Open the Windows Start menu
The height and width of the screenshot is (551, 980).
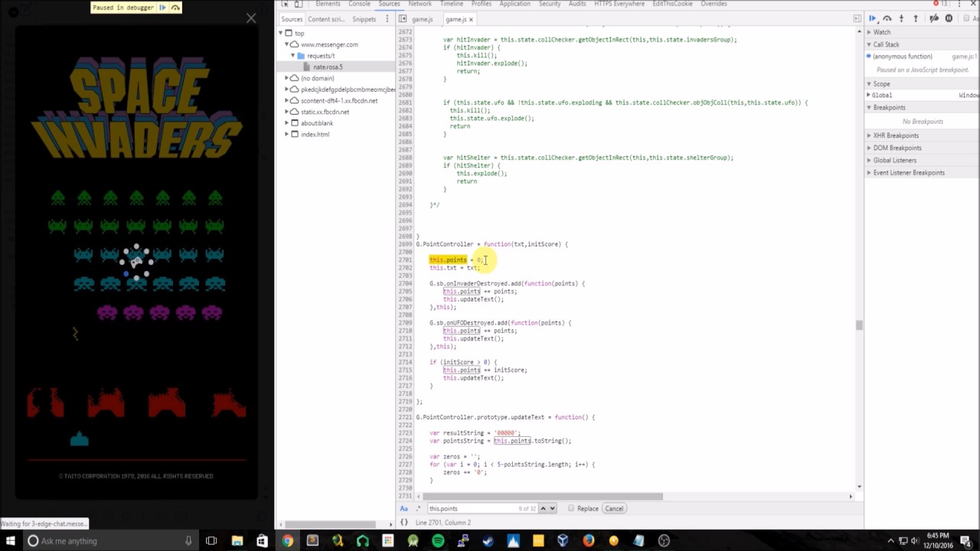(11, 541)
